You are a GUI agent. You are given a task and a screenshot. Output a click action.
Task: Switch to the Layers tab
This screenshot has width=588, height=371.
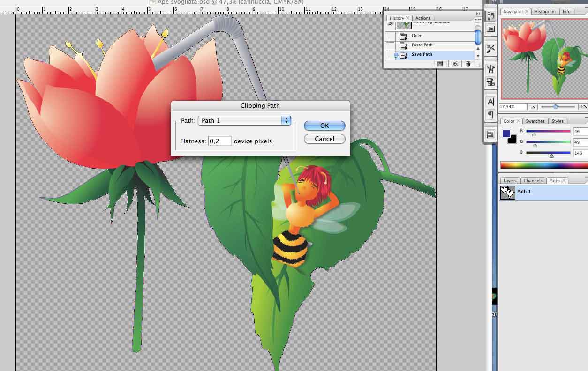pos(510,180)
